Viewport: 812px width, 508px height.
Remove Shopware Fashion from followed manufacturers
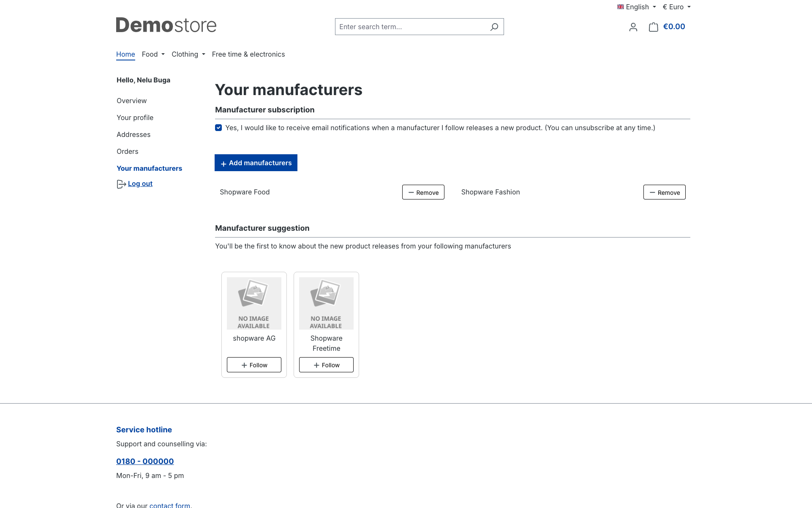(x=664, y=192)
